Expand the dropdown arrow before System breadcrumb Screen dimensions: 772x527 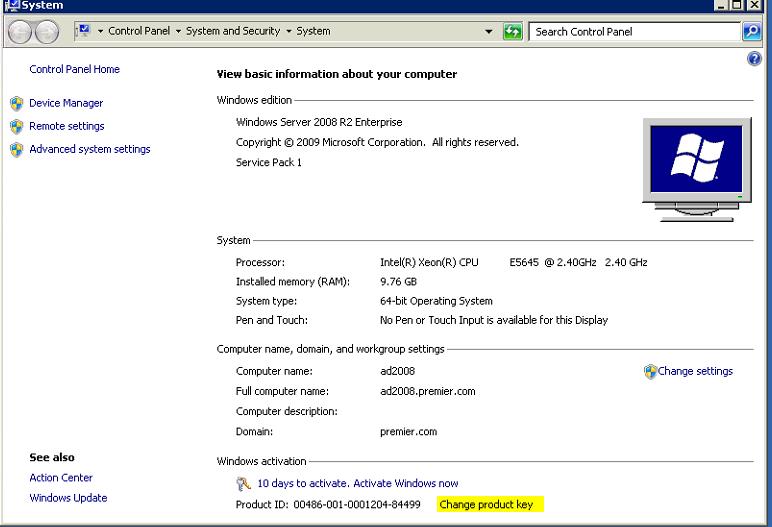pyautogui.click(x=289, y=32)
